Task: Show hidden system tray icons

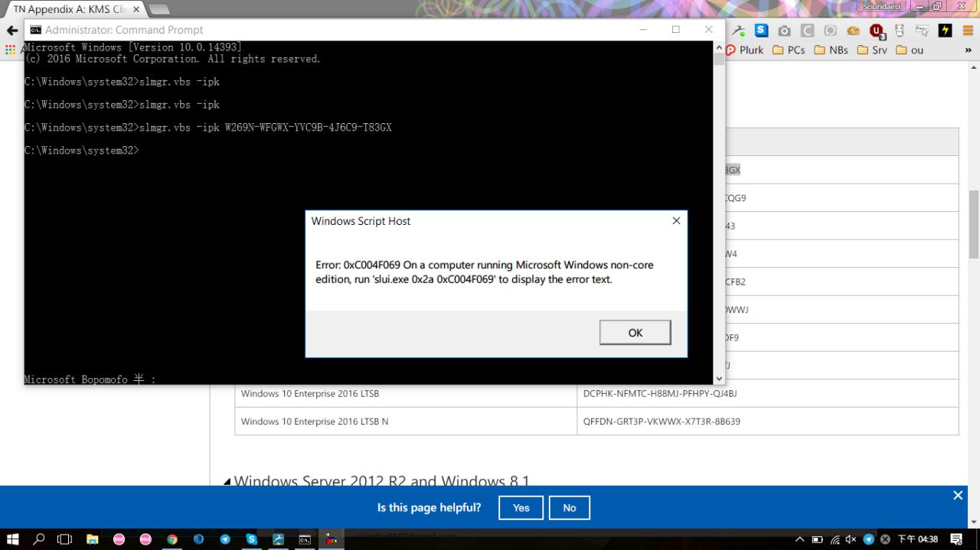Action: point(800,539)
